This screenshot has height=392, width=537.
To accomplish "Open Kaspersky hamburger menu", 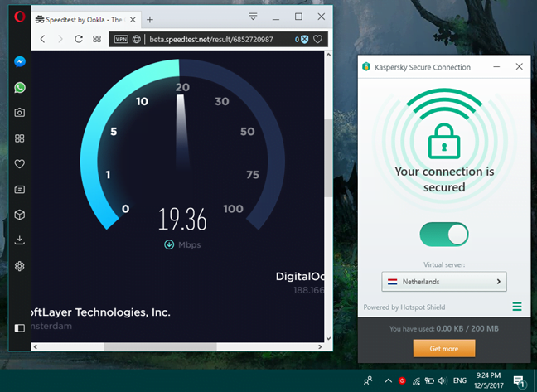I will [x=517, y=307].
